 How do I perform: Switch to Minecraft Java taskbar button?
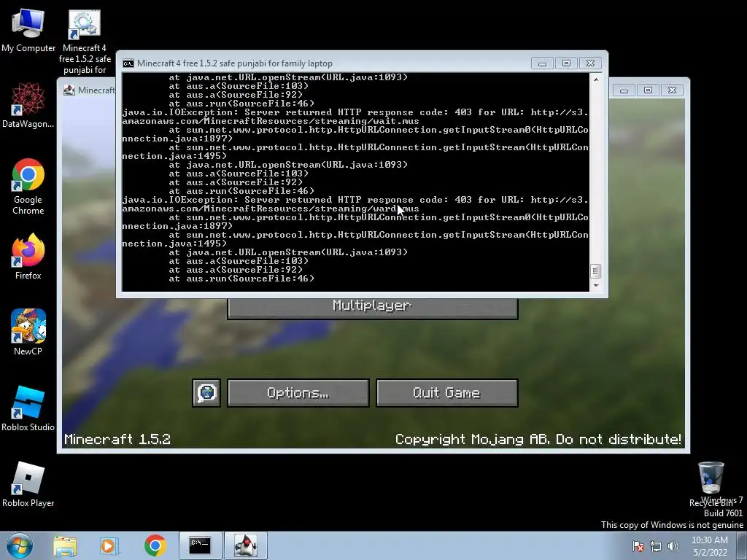pos(246,545)
